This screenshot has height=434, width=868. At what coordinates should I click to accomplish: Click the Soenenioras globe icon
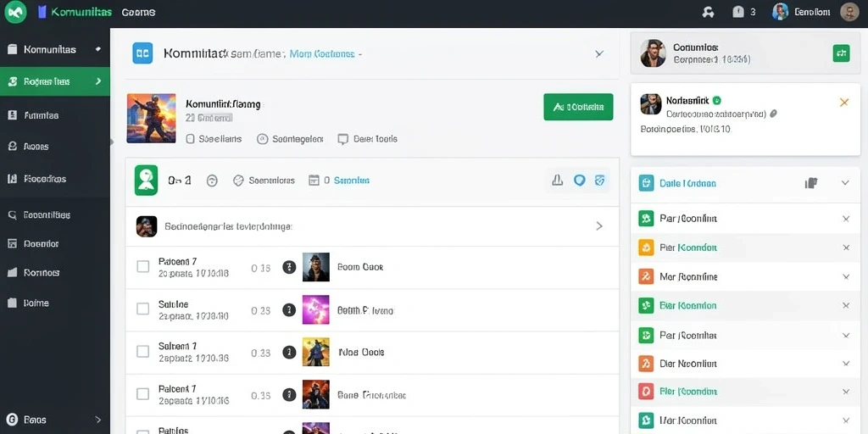(238, 181)
